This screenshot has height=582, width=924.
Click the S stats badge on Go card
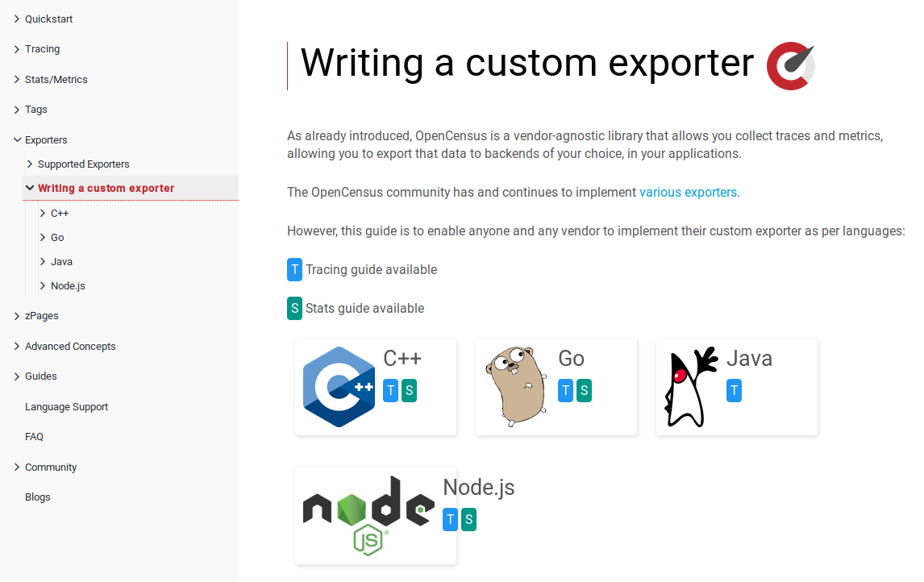point(584,390)
